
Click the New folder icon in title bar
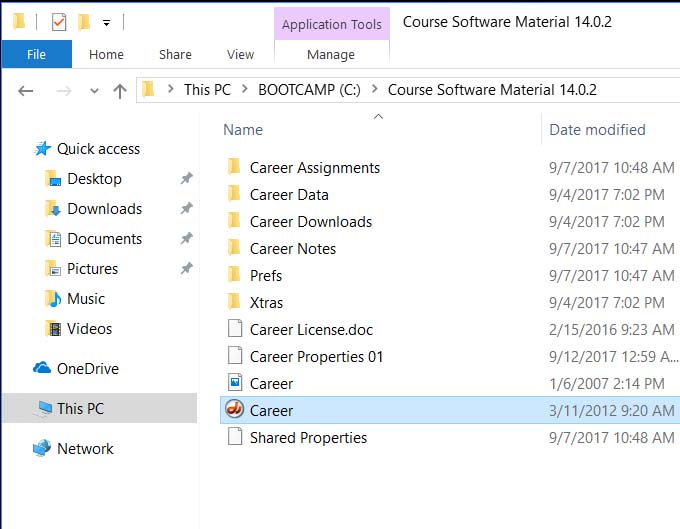pyautogui.click(x=84, y=22)
